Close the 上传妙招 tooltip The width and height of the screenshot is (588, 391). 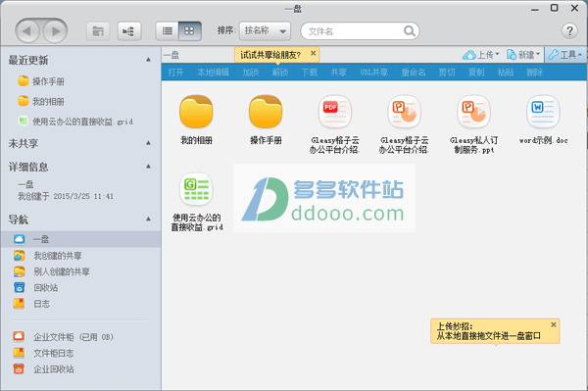coord(554,324)
